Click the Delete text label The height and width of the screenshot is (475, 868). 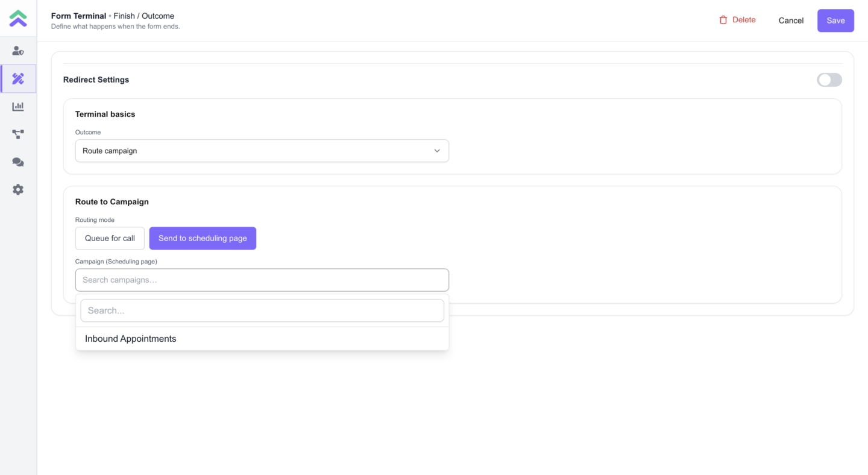tap(744, 20)
